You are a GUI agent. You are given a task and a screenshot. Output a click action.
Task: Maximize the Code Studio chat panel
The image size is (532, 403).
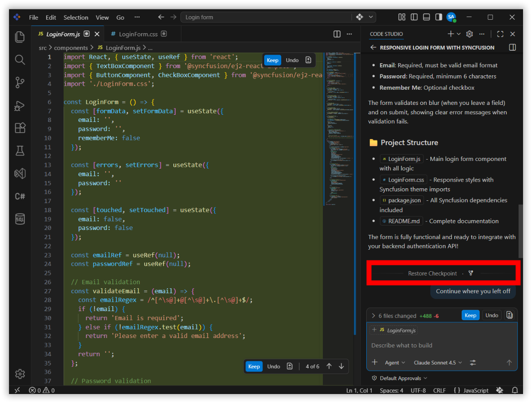coord(500,34)
